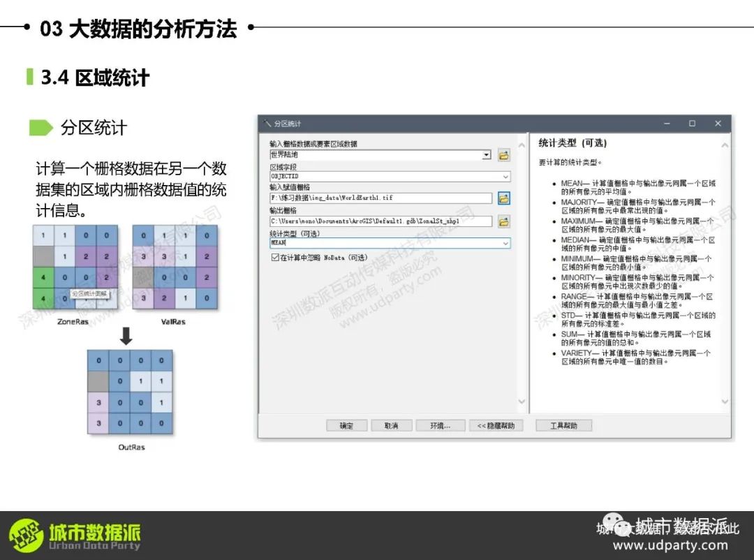This screenshot has height=560, width=754.
Task: Click the 城市数据派 Urban Data Party logo
Action: pyautogui.click(x=75, y=535)
